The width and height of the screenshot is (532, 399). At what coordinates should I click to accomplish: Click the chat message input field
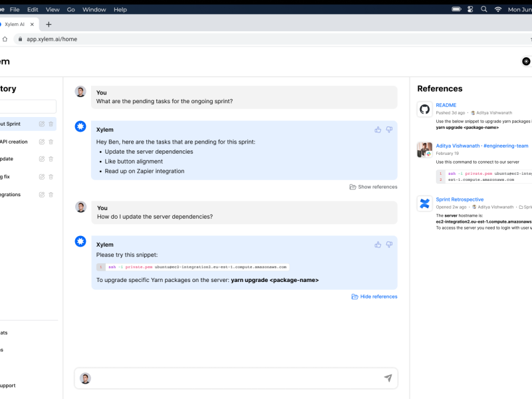coord(236,378)
